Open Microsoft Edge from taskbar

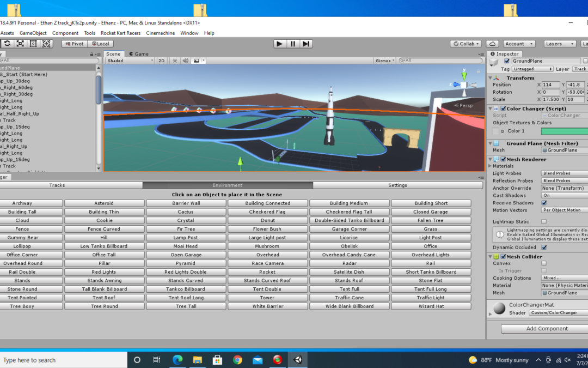177,360
